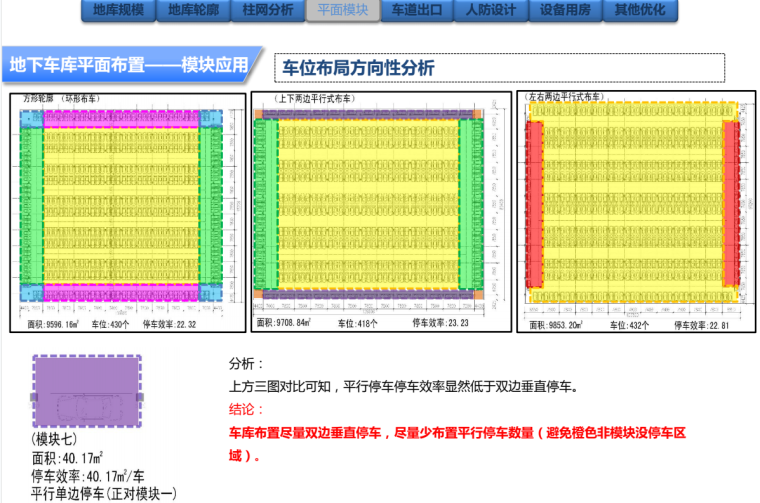Click the highlighted 平面模块 tab

343,11
